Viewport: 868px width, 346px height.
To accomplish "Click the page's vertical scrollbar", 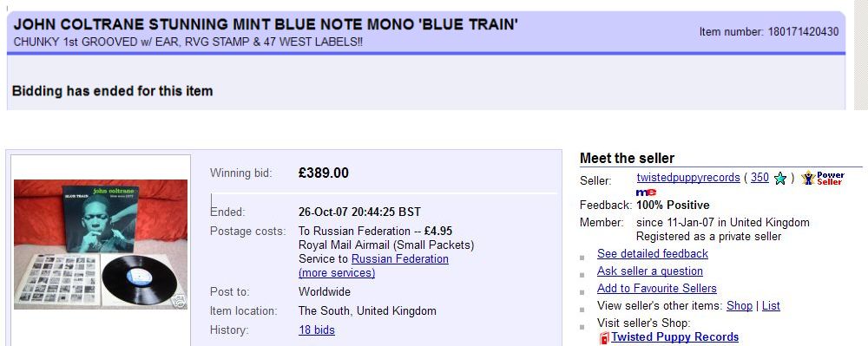I will (x=861, y=55).
